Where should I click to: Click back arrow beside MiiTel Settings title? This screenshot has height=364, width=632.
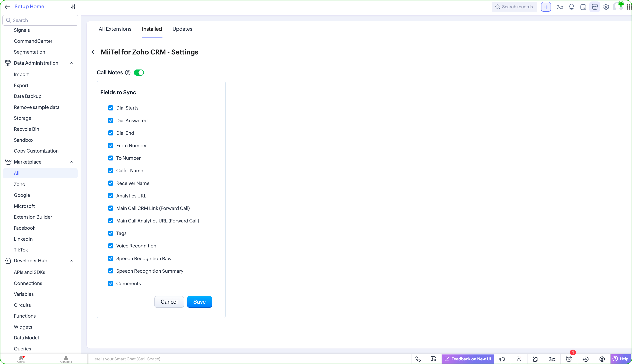click(x=94, y=52)
